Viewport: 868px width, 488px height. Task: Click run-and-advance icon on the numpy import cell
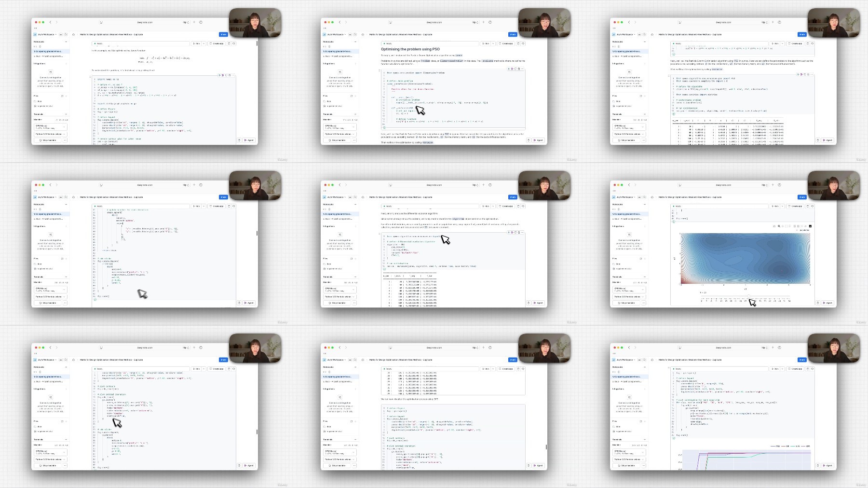pyautogui.click(x=223, y=75)
